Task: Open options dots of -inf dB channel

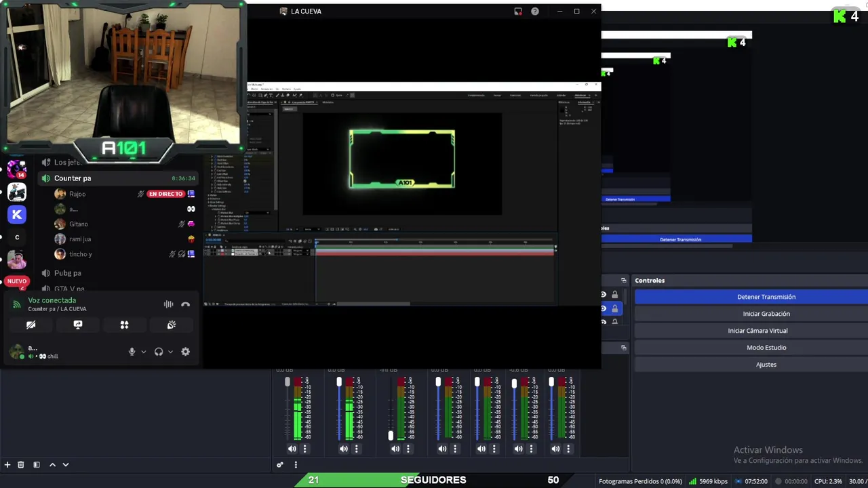Action: pyautogui.click(x=408, y=449)
